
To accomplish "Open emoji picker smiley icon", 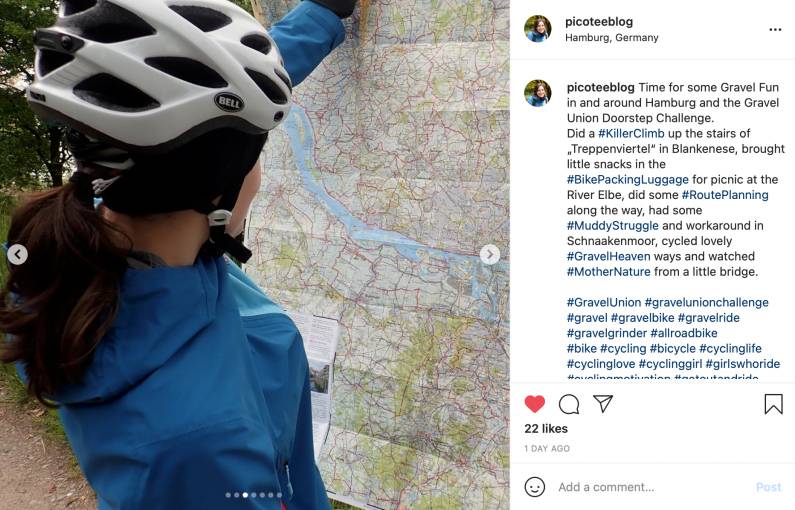I will tap(534, 487).
